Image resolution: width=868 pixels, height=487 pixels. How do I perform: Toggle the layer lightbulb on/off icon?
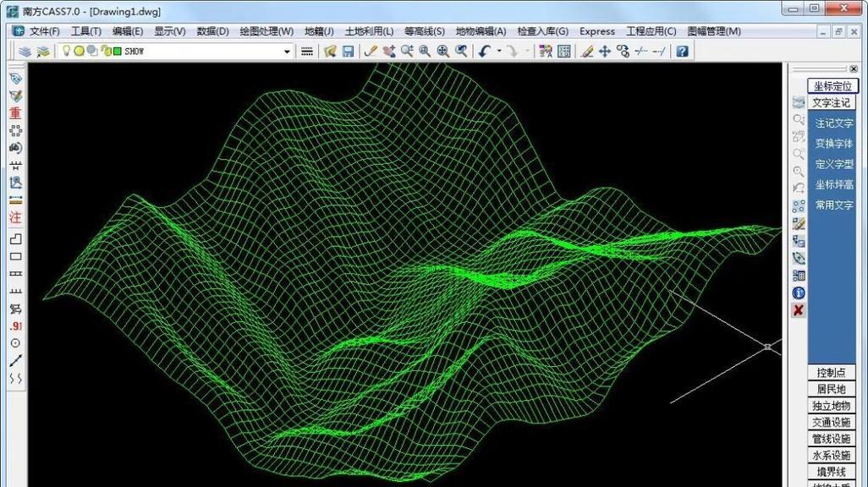click(67, 51)
